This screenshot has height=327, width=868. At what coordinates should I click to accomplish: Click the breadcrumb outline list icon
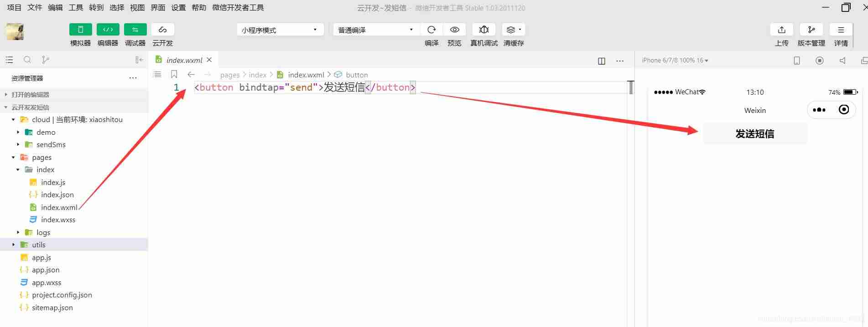click(x=157, y=74)
